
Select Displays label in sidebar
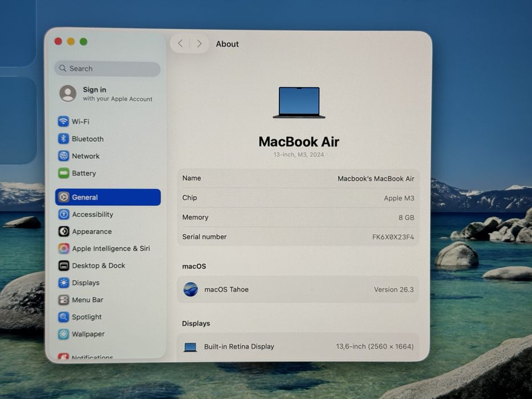point(86,283)
